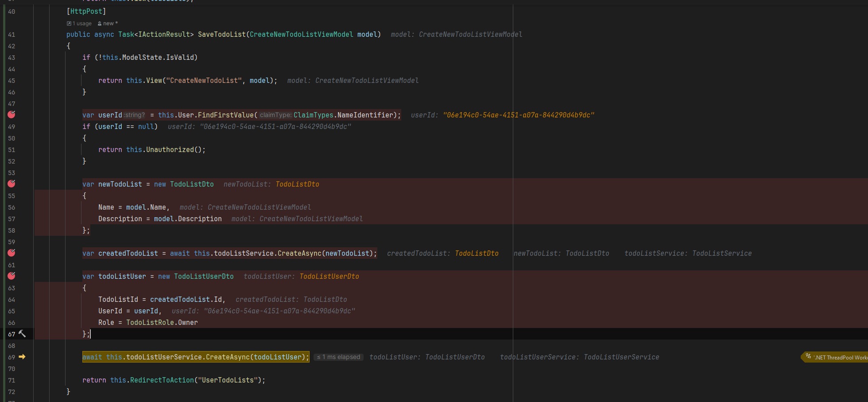Click CreateNewTodoListViewModel parameter type in signature
868x402 pixels.
tap(302, 35)
